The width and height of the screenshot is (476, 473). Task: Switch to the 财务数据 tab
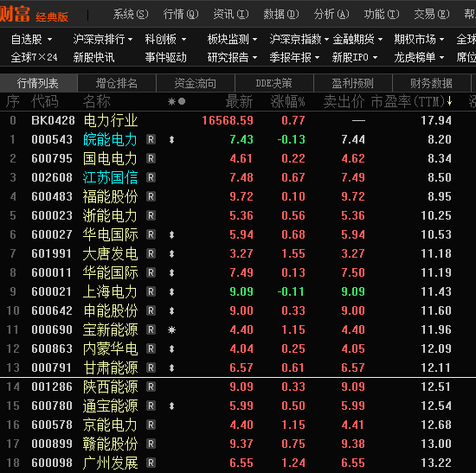pos(431,83)
